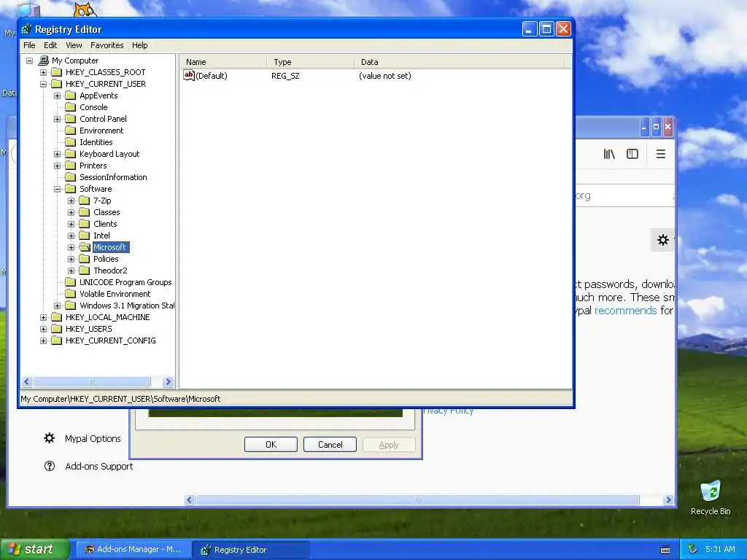Click the My Computer icon in tree
Screen dimensions: 747x560
(x=43, y=61)
